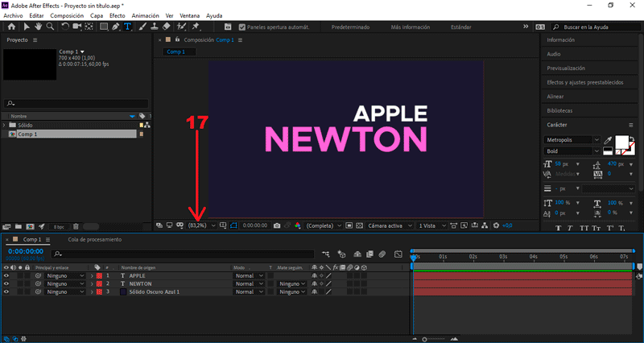The image size is (644, 343).
Task: Open the Efectos y ajustes preestablecidos panel
Action: click(585, 82)
